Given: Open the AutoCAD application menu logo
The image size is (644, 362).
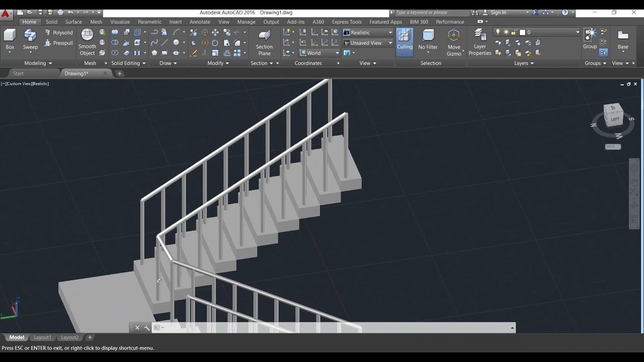Looking at the screenshot, I should point(6,13).
